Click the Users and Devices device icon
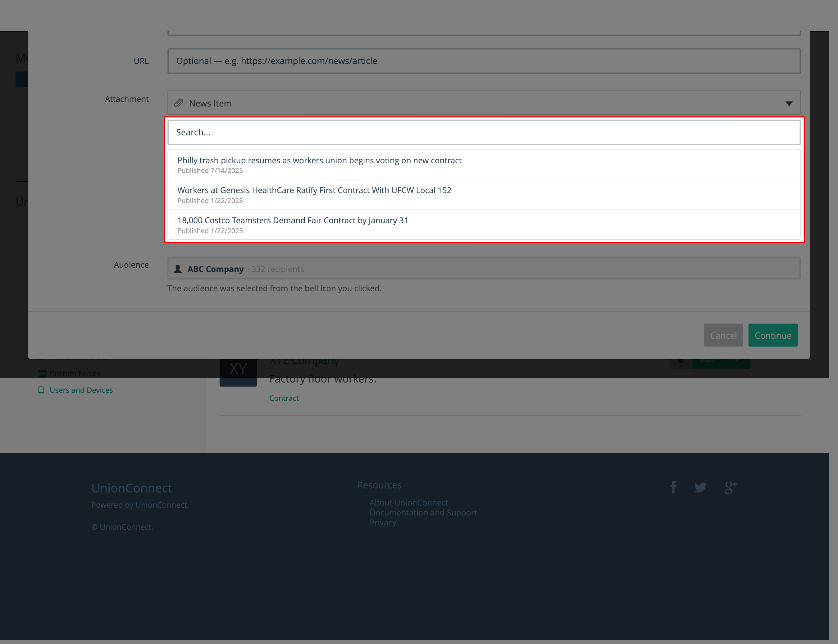Viewport: 838px width, 644px height. [42, 390]
